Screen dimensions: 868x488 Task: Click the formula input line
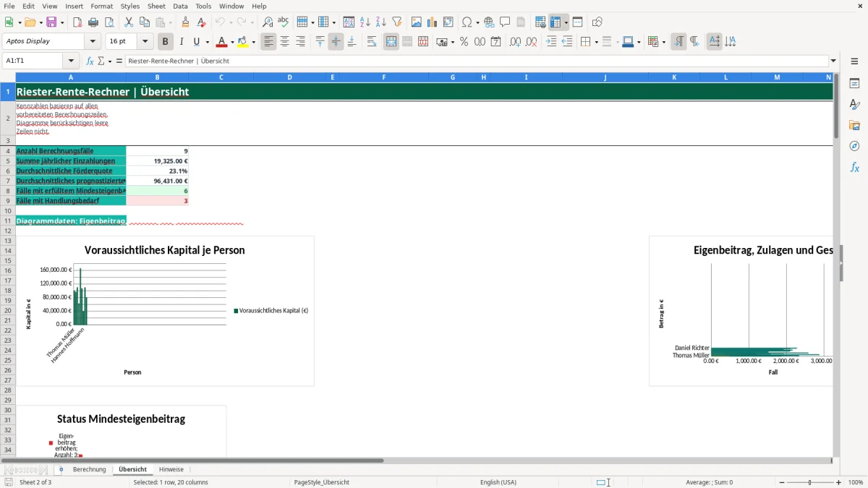pos(476,61)
